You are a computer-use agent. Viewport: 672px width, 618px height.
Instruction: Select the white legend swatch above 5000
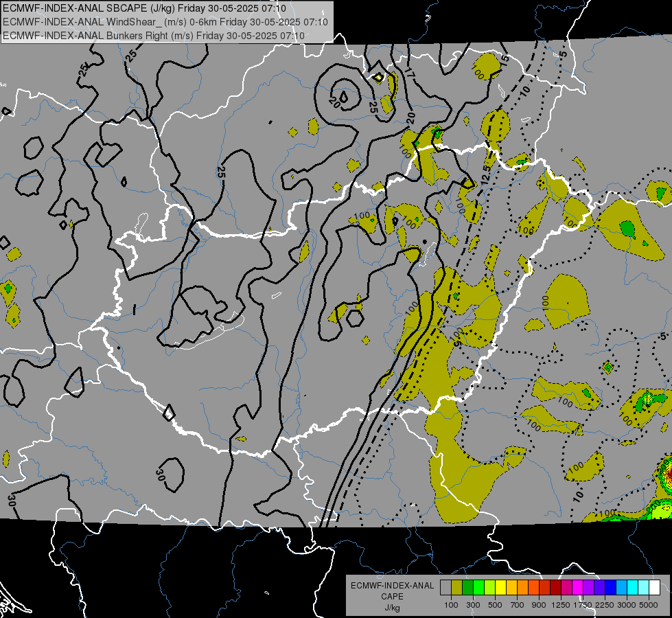coord(654,587)
